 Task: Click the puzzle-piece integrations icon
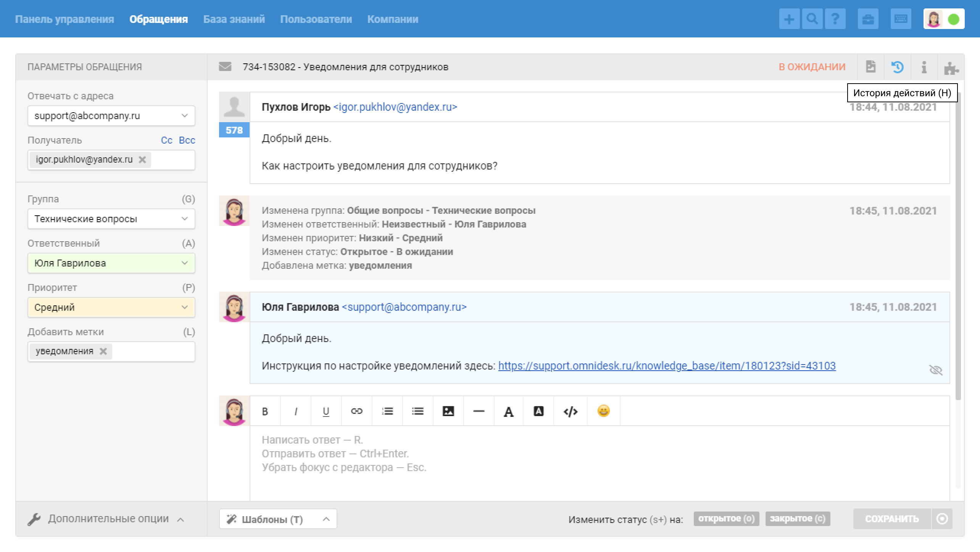click(x=951, y=68)
